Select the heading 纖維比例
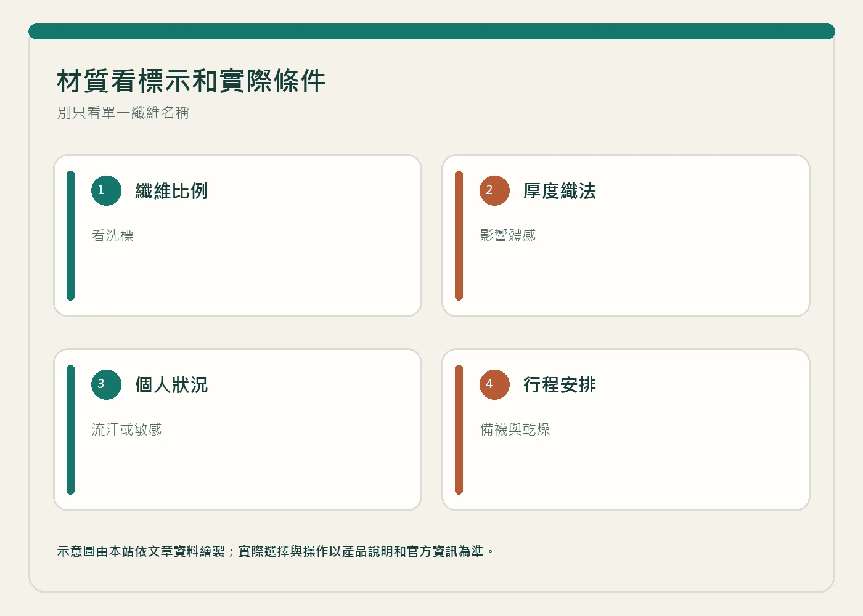This screenshot has height=616, width=863. pyautogui.click(x=171, y=191)
